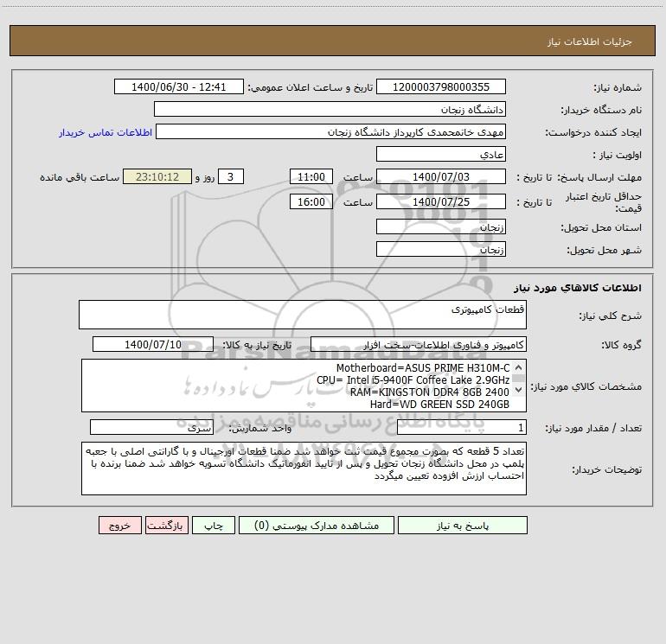Click the 'چاپ' print button
This screenshot has height=644, width=666.
(214, 526)
